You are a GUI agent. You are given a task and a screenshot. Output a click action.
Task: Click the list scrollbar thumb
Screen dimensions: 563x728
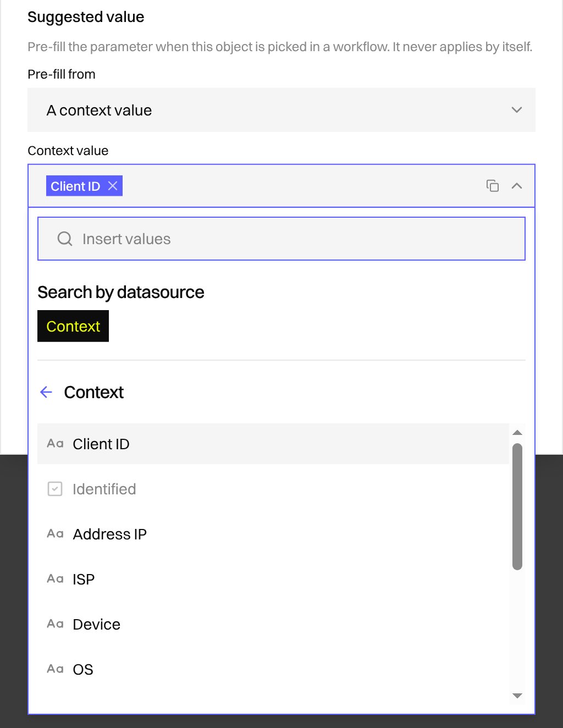[x=517, y=506]
